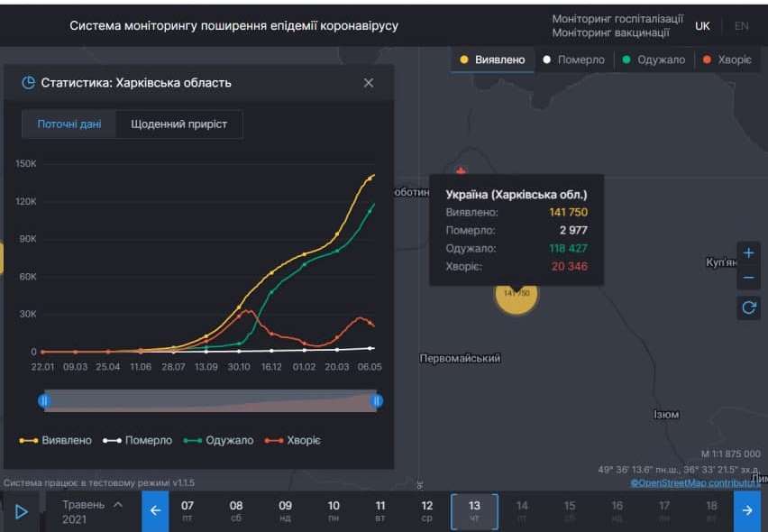Switch interface language to EN
The image size is (768, 532).
[741, 26]
